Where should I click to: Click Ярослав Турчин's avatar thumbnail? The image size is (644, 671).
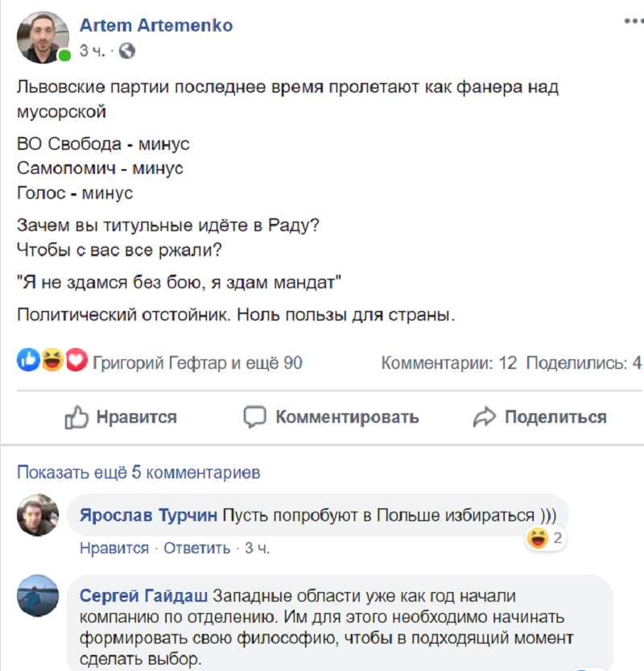pyautogui.click(x=37, y=515)
